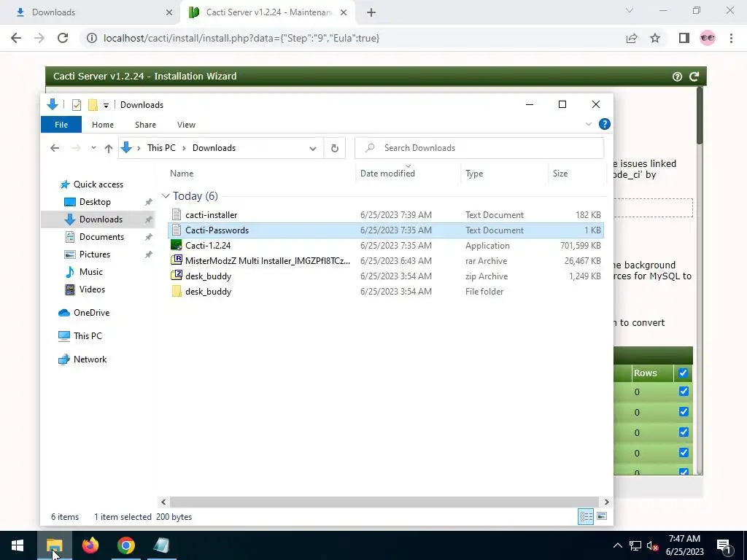747x560 pixels.
Task: Open the address bar history dropdown
Action: [312, 148]
